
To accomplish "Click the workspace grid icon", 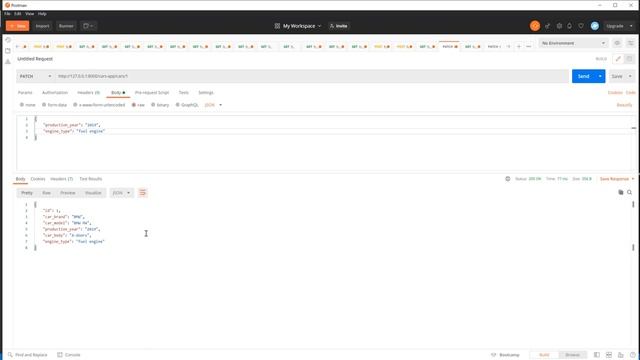I will 277,26.
